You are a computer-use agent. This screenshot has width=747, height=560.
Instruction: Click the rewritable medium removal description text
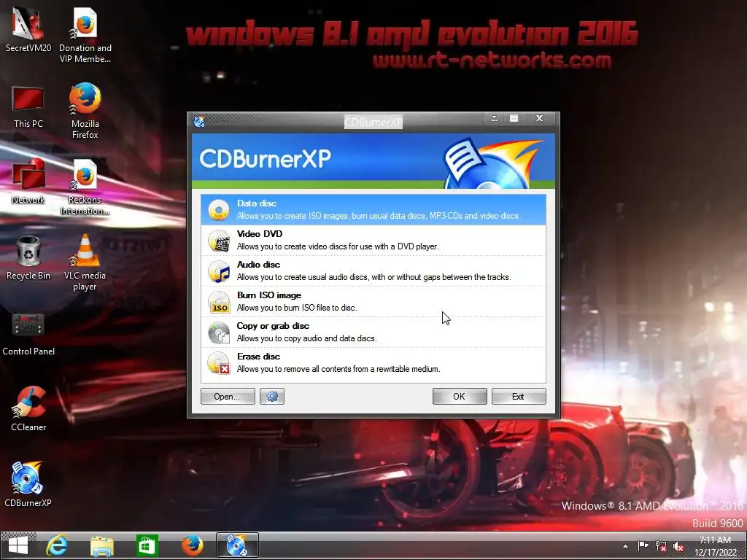pyautogui.click(x=338, y=369)
